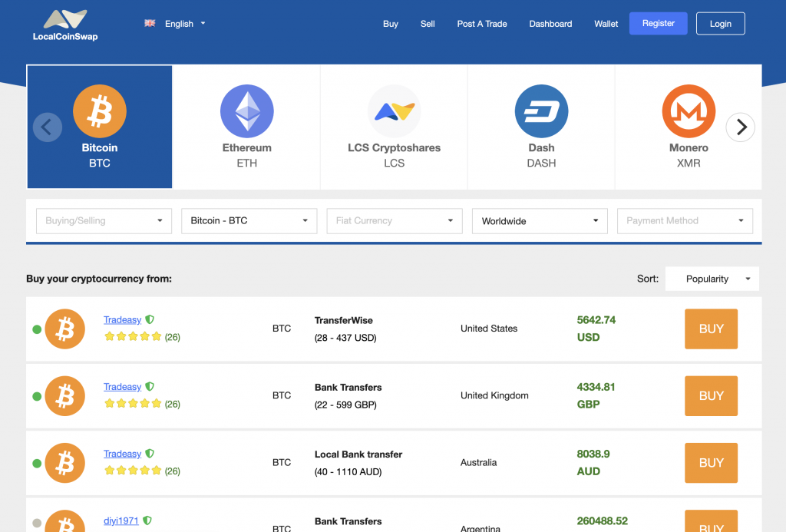Screen dimensions: 786x532
Task: Click the 260488.52 price text
Action: 602,521
